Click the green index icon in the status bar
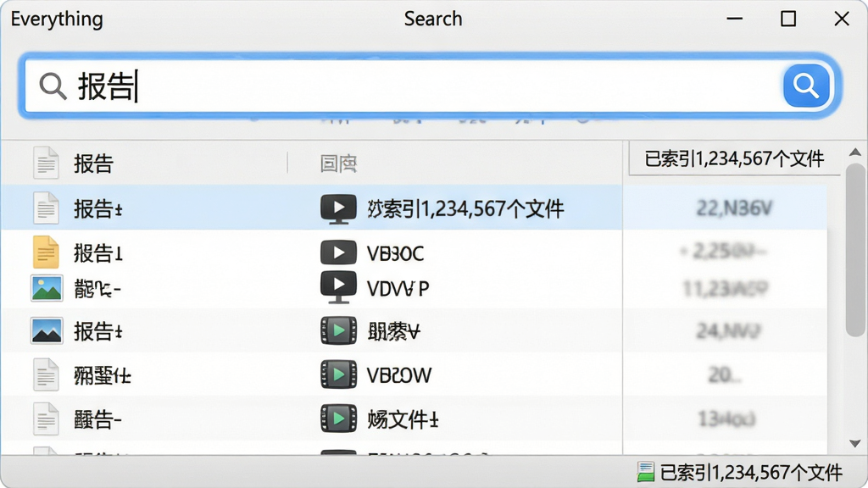This screenshot has height=488, width=868. tap(645, 472)
